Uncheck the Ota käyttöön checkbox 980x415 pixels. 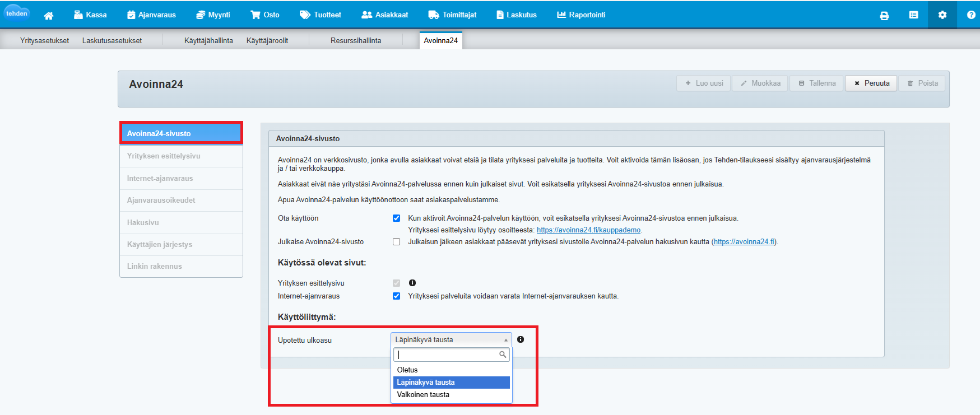click(397, 218)
